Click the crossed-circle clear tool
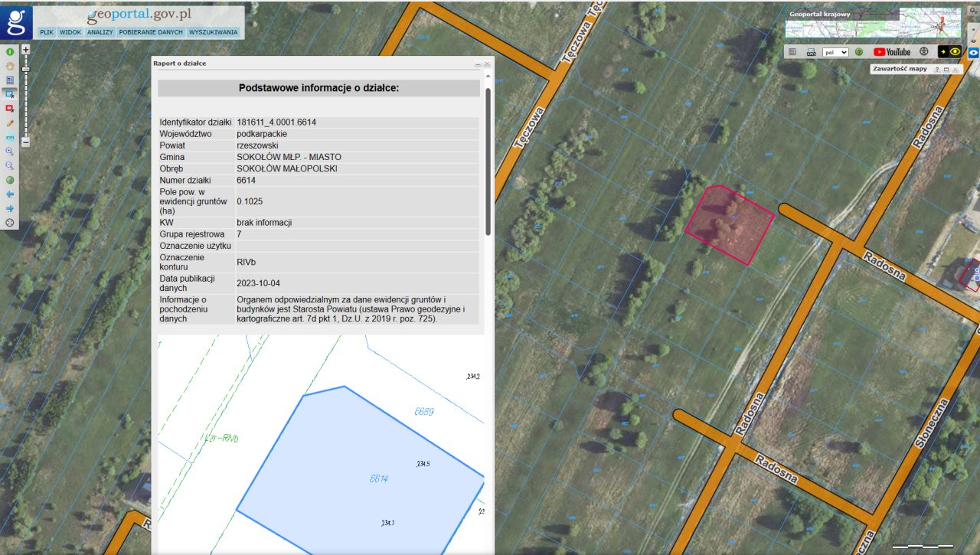980x555 pixels. (10, 222)
